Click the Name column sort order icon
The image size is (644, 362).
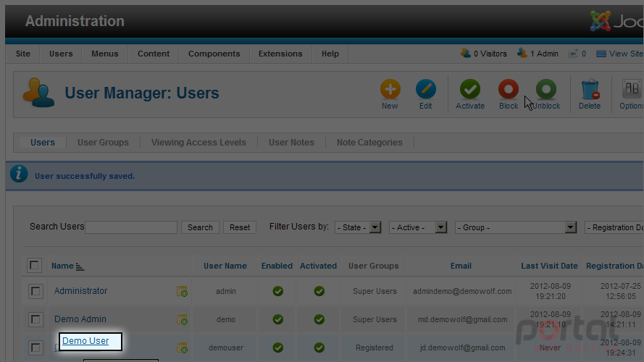click(x=80, y=266)
